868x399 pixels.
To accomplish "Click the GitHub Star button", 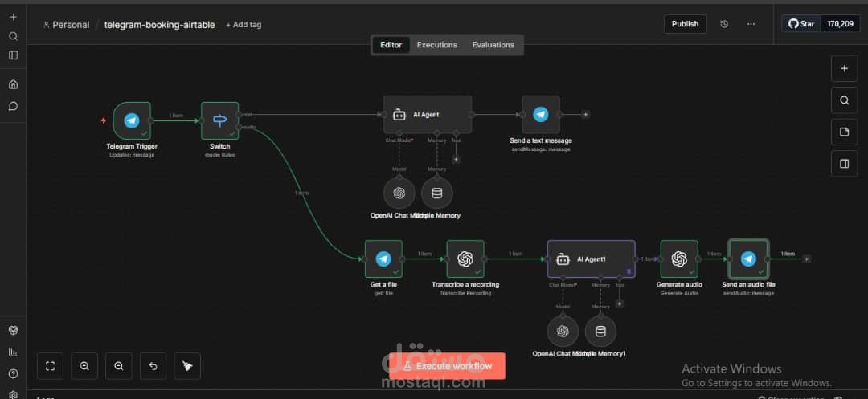I will tap(801, 24).
